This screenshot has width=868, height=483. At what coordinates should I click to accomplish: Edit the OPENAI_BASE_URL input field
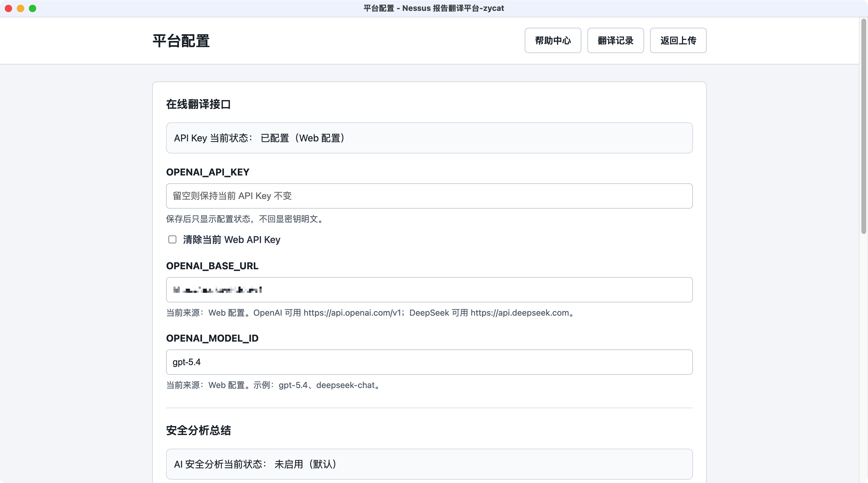pos(429,290)
